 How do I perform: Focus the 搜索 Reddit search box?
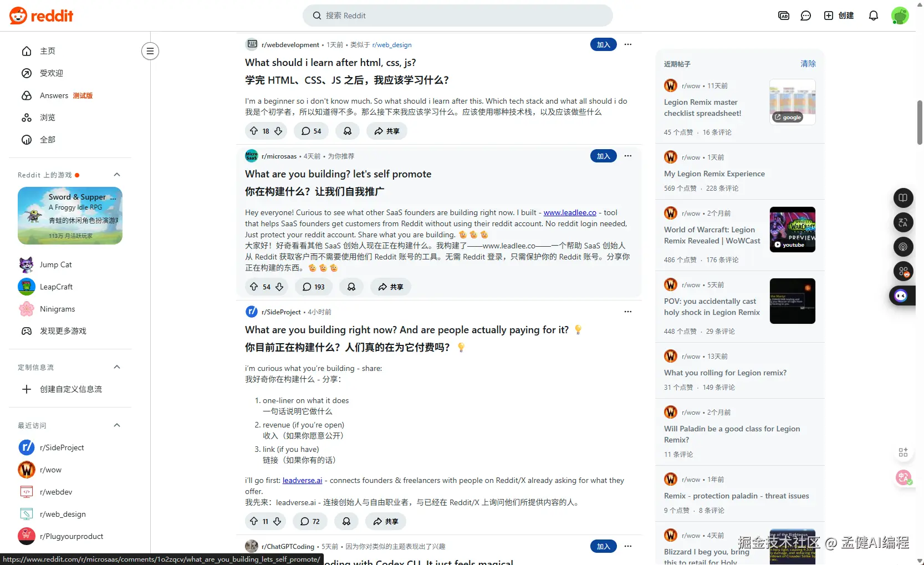coord(457,16)
